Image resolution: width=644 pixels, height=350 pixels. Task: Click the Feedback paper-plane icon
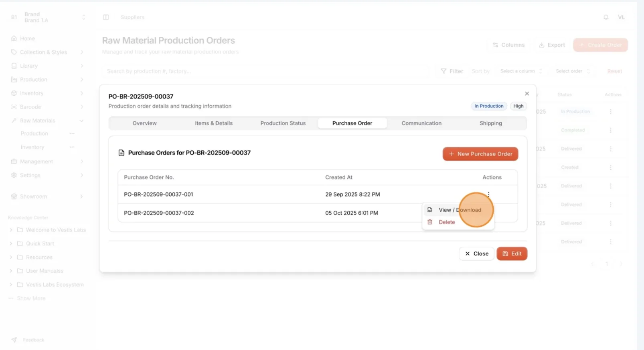pos(14,340)
